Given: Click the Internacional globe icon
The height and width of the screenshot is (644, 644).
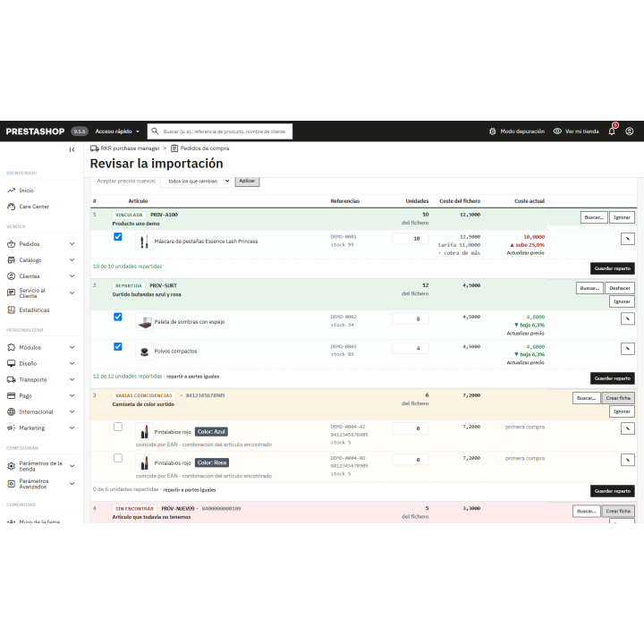Looking at the screenshot, I should (x=11, y=411).
